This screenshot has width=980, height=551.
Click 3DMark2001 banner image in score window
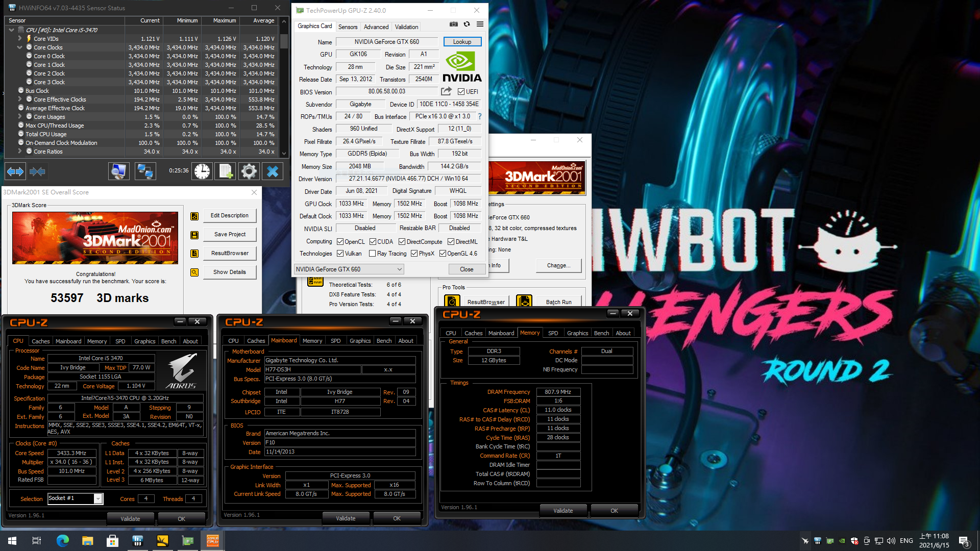pos(95,238)
